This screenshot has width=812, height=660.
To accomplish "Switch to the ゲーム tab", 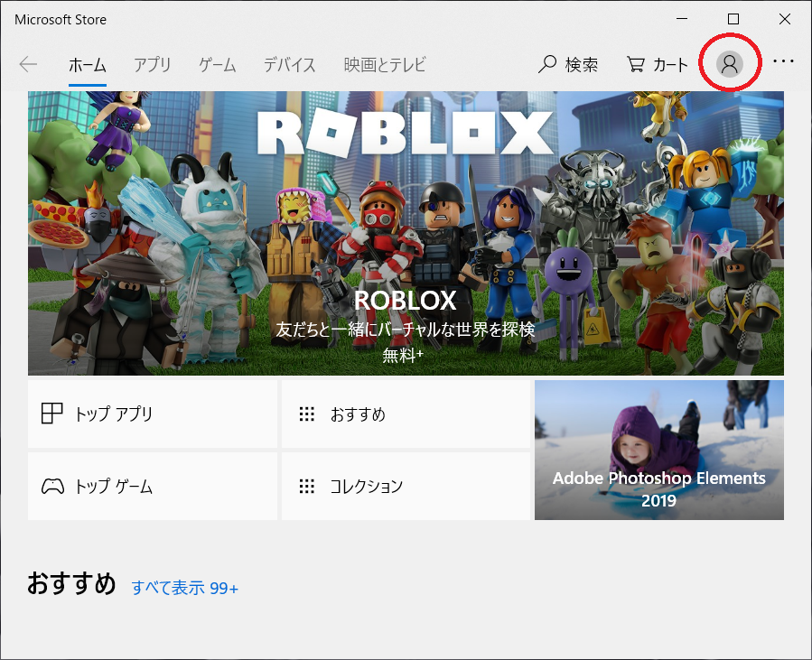I will 218,65.
